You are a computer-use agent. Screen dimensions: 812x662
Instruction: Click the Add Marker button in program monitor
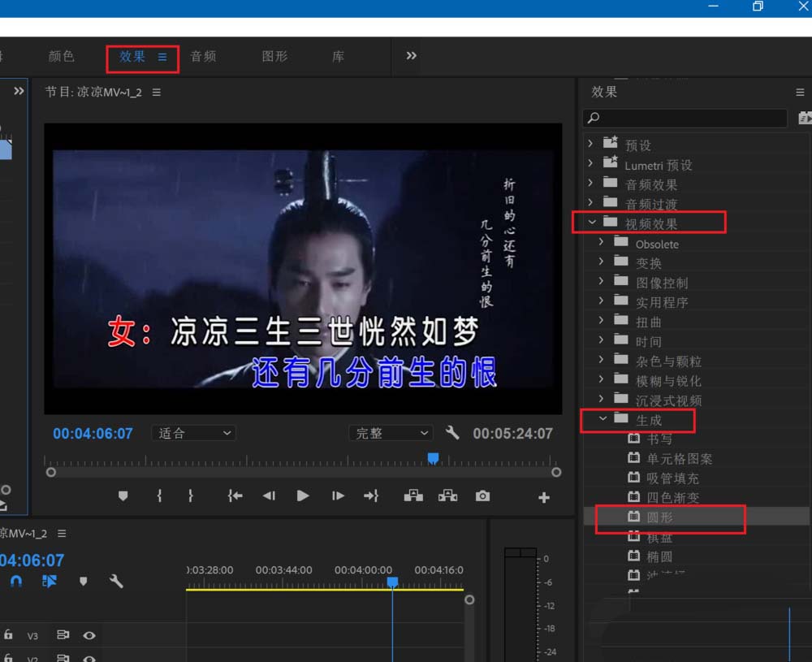click(123, 495)
